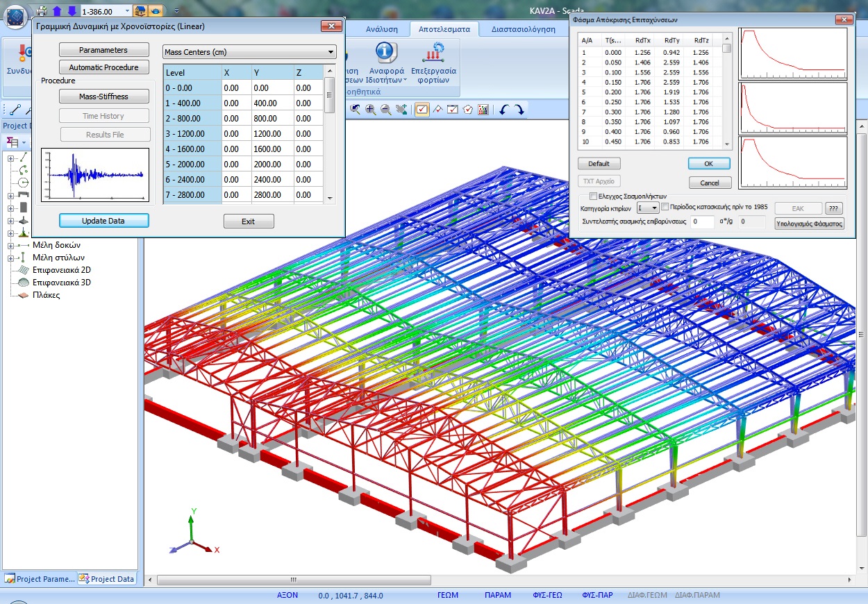Click the zoom in magnifier icon
Image resolution: width=868 pixels, height=604 pixels.
point(371,109)
